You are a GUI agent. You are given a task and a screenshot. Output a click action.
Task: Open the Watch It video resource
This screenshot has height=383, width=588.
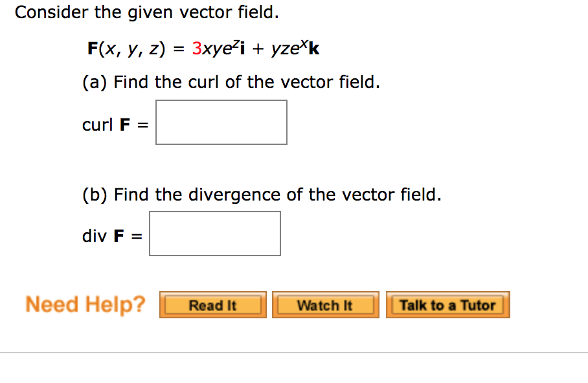point(326,304)
